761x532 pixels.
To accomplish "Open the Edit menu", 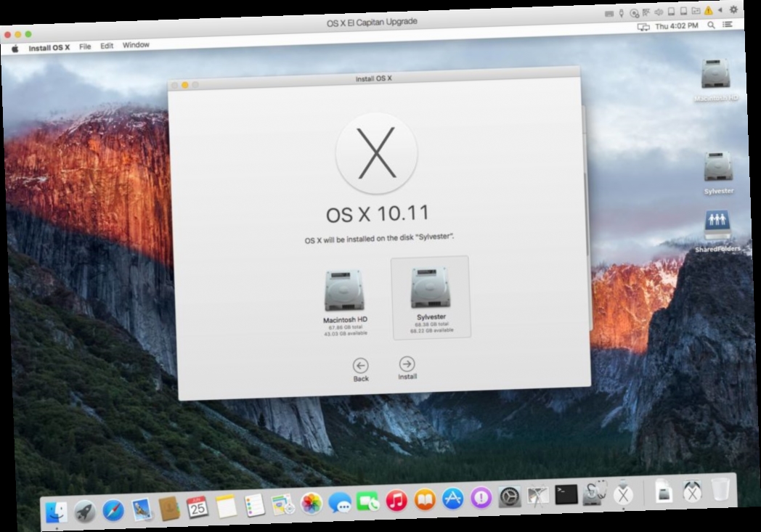I will tap(107, 46).
